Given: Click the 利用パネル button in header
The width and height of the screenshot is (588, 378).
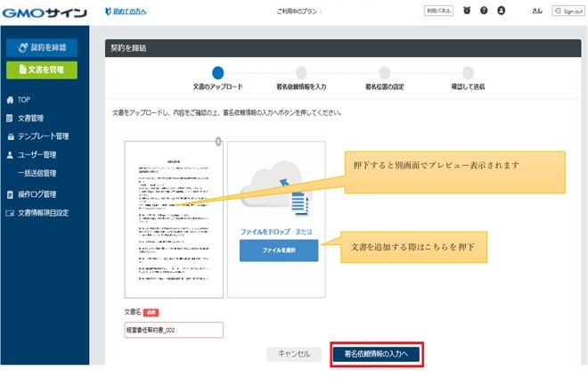Looking at the screenshot, I should click(438, 11).
